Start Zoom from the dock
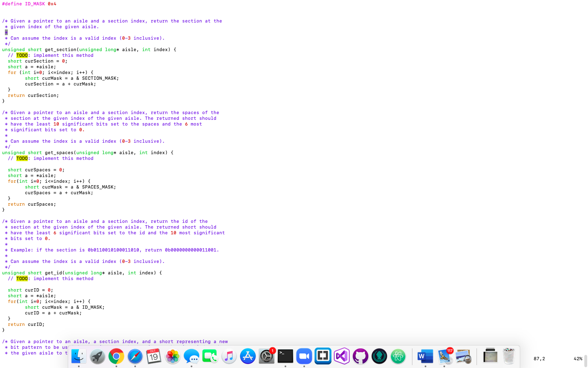The width and height of the screenshot is (588, 368). pyautogui.click(x=304, y=356)
